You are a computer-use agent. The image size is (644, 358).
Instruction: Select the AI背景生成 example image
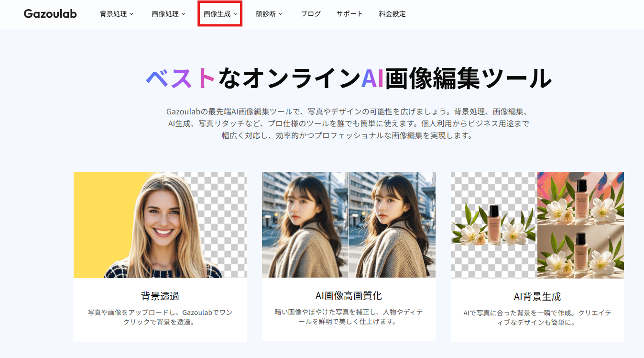click(x=536, y=225)
